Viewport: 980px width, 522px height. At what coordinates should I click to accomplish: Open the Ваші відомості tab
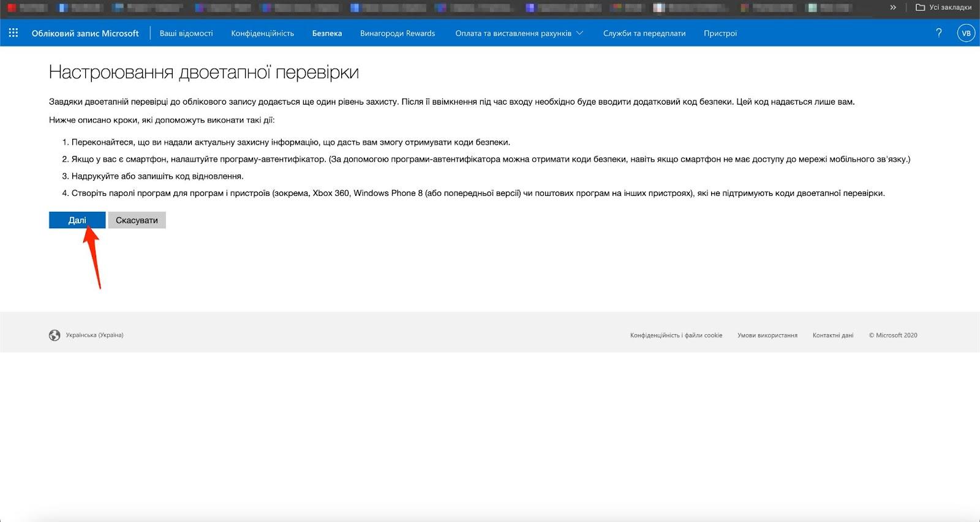(186, 33)
